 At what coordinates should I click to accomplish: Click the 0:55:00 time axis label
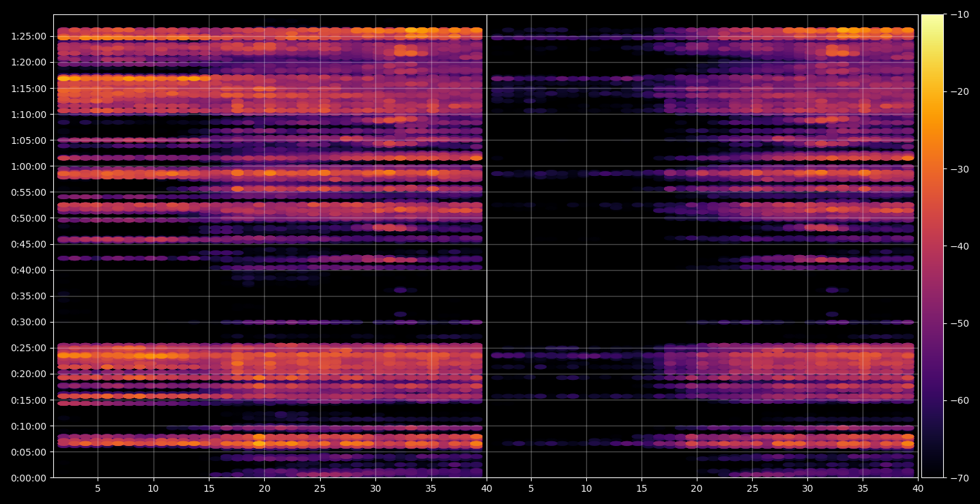29,192
